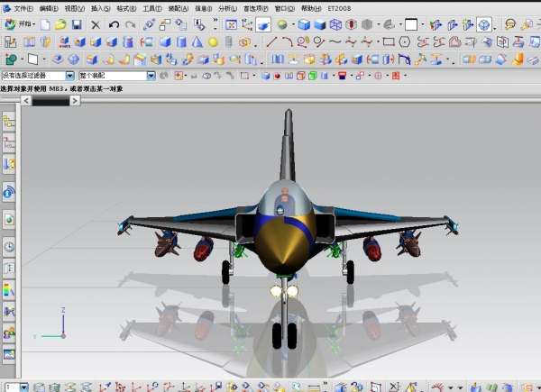Viewport: 541px width, 392px height.
Task: Select the Arc curve tool
Action: coord(288,42)
